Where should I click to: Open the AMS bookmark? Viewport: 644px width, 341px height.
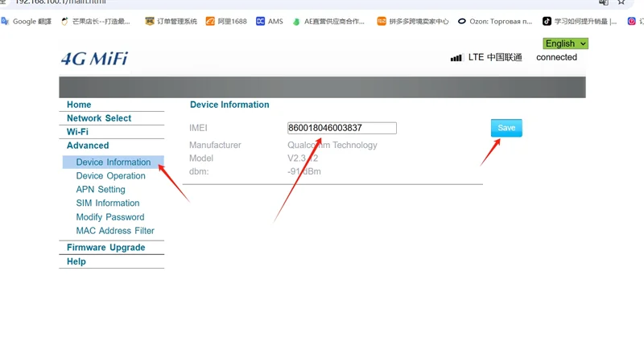[270, 22]
